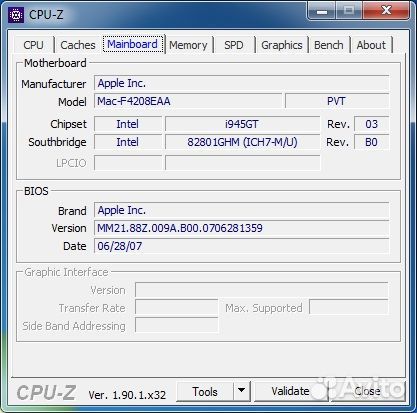Click the CPU-Z window title text
Screen dimensions: 417x413
(46, 15)
